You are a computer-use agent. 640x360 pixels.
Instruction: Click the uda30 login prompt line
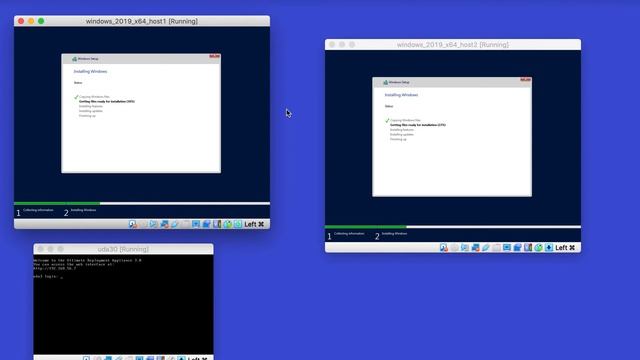pyautogui.click(x=48, y=277)
